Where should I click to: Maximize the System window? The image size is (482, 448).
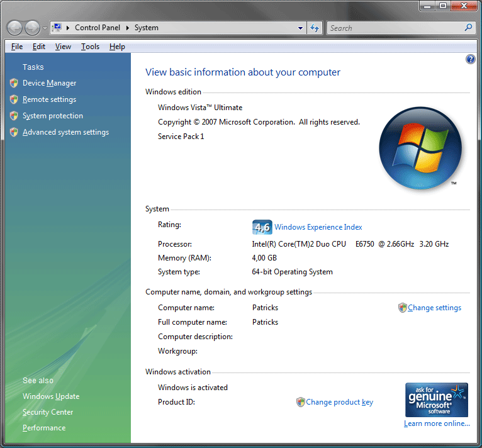click(442, 6)
